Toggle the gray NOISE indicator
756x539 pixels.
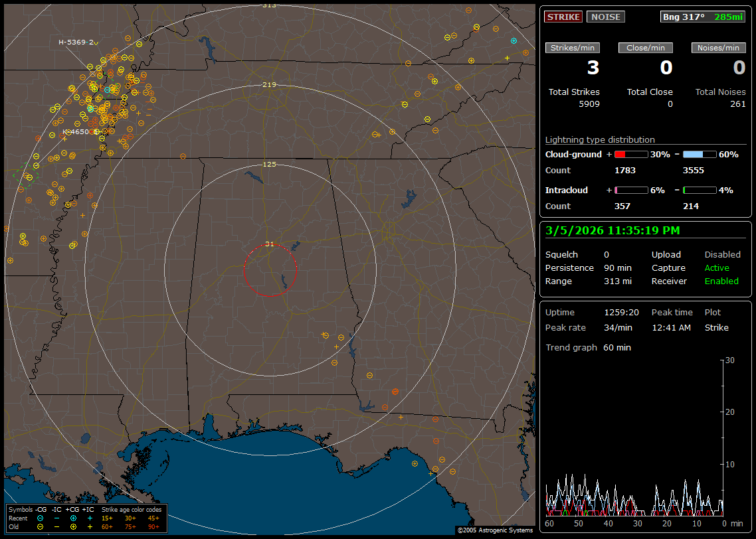pyautogui.click(x=605, y=17)
